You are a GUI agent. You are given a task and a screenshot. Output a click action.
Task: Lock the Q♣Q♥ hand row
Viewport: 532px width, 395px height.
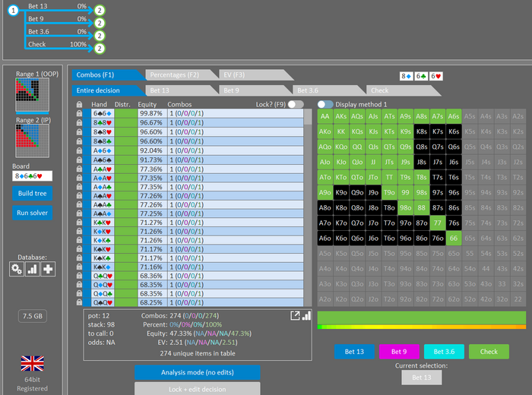[x=79, y=276]
